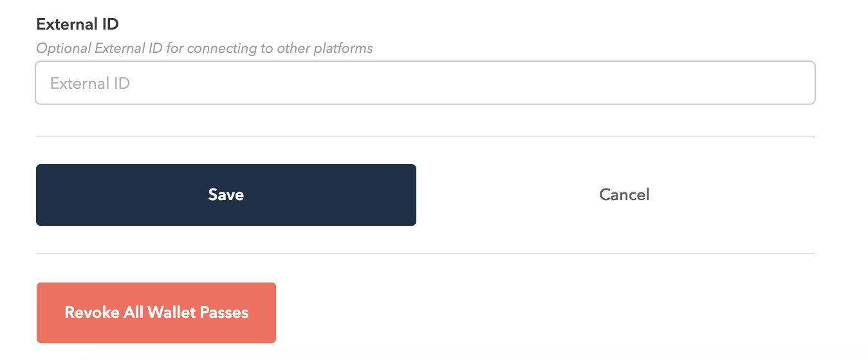Click the Revoke All Wallet Passes button
The width and height of the screenshot is (868, 361).
[x=156, y=313]
